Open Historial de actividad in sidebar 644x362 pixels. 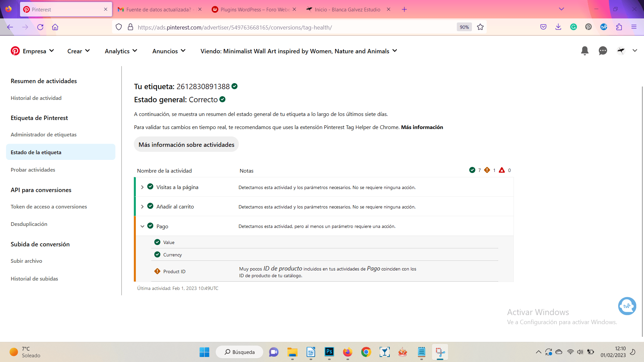(36, 98)
